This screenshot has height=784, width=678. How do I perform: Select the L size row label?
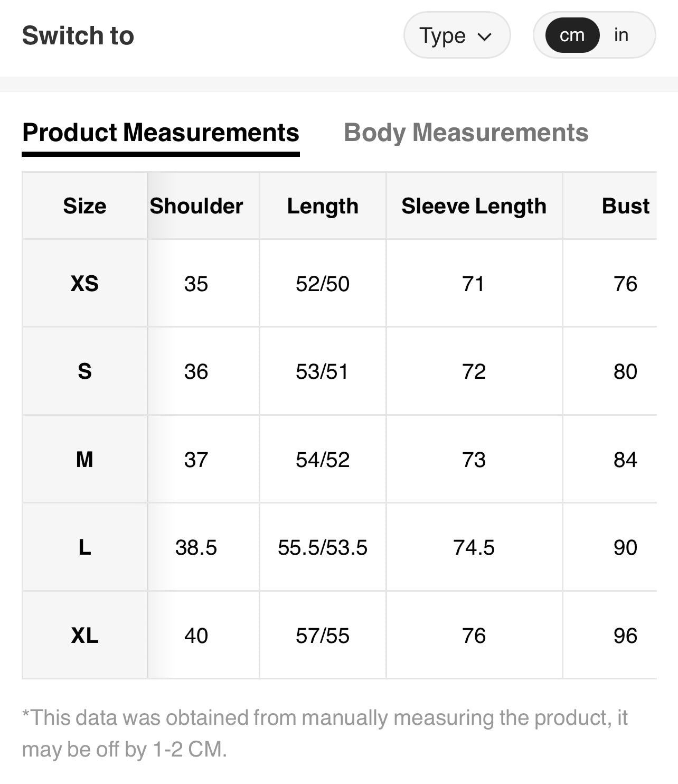pyautogui.click(x=84, y=547)
